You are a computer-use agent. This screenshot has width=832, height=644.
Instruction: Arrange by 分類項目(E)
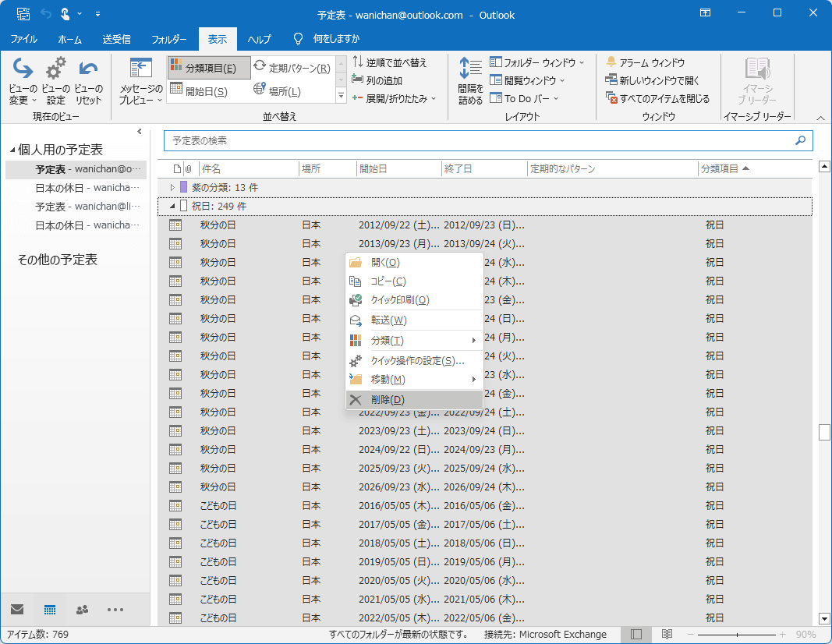click(x=209, y=68)
